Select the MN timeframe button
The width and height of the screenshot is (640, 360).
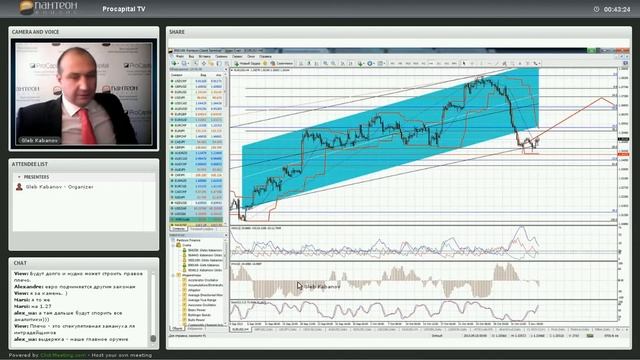pyautogui.click(x=454, y=63)
